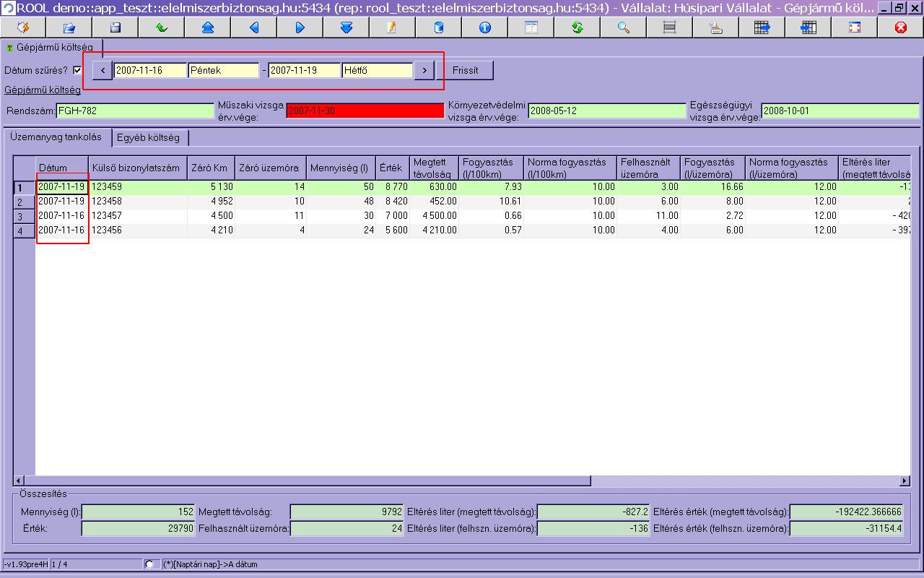Click the Gépjármű költség underlined link

tap(43, 90)
